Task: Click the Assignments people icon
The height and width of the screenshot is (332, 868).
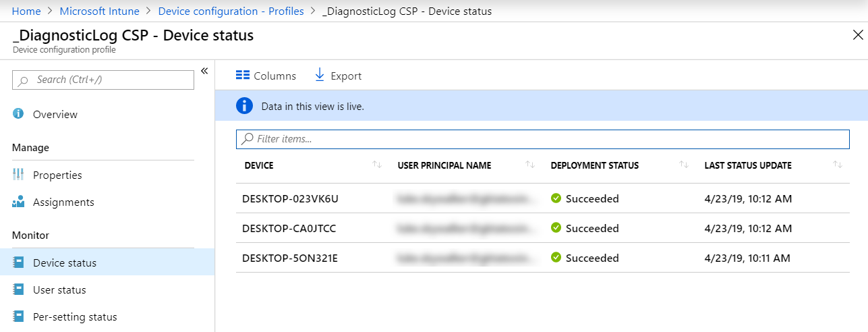Action: (x=18, y=202)
